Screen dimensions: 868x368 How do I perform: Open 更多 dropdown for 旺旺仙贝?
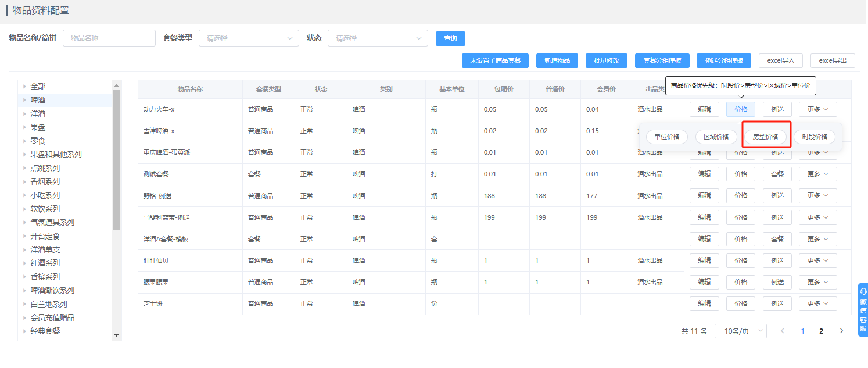click(817, 260)
